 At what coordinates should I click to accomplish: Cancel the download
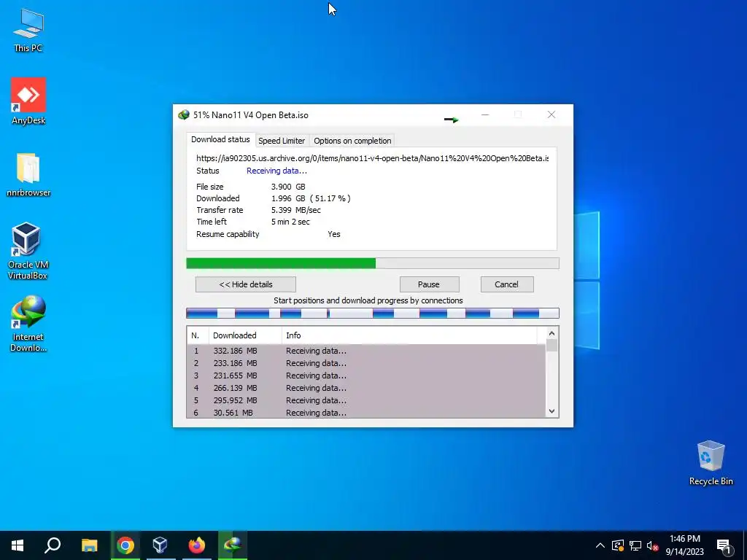pyautogui.click(x=506, y=284)
